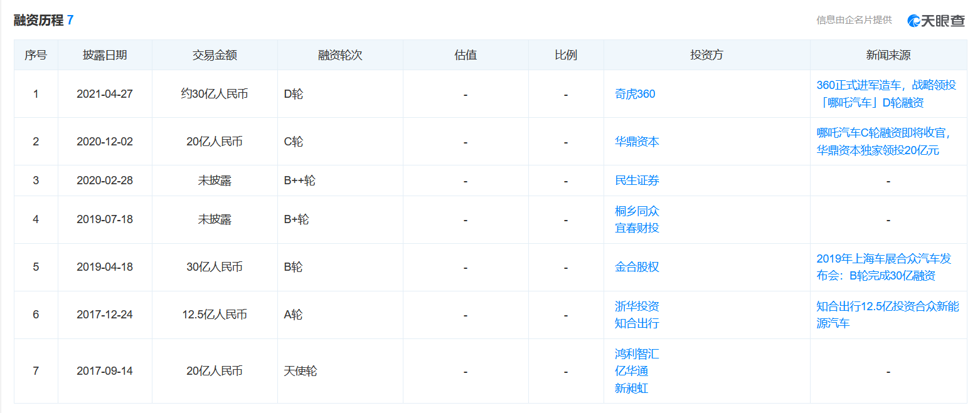980x413 pixels.
Task: Click the amount 30亿人民币 in the B轮 row
Action: point(215,267)
